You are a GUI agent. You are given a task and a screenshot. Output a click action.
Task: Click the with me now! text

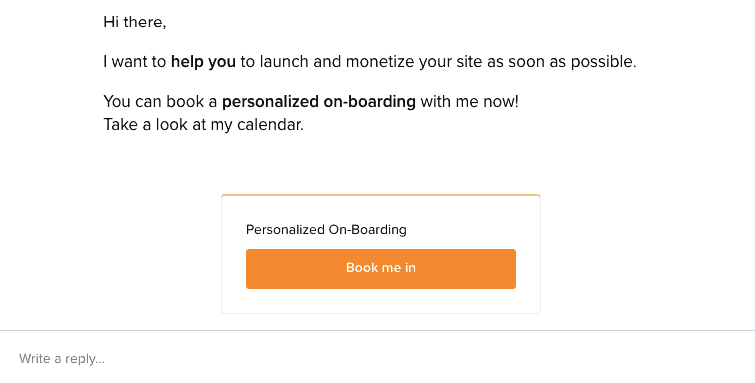click(469, 102)
